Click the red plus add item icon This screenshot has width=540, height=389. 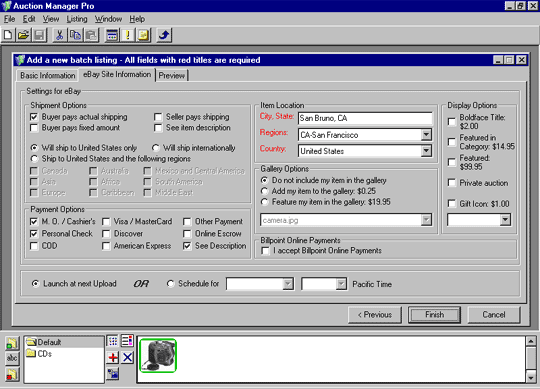point(113,357)
